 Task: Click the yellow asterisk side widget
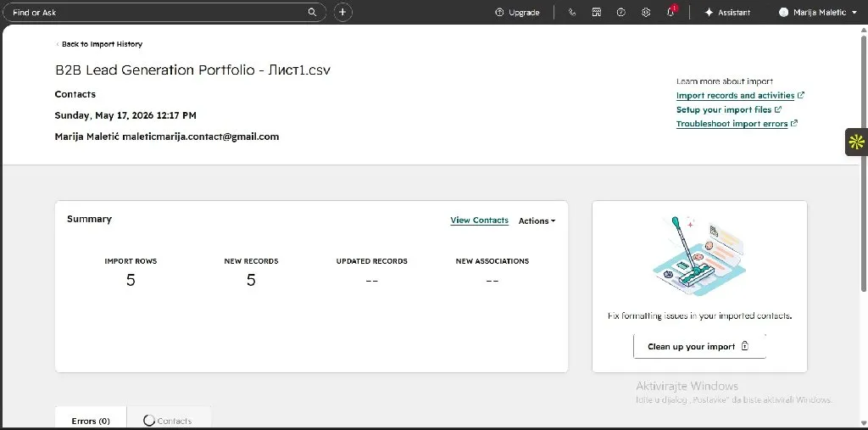tap(856, 142)
